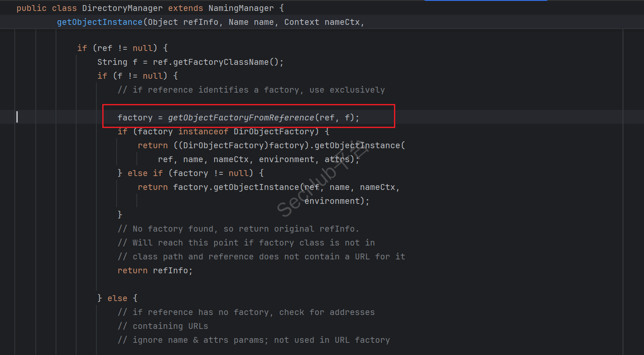Click the getObjectFactoryFromReference method call

241,117
